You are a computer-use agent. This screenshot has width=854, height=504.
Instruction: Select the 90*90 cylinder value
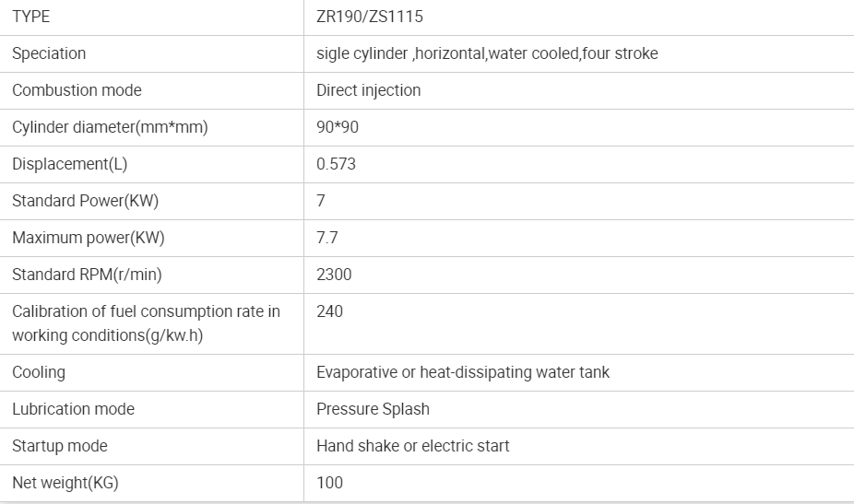338,127
